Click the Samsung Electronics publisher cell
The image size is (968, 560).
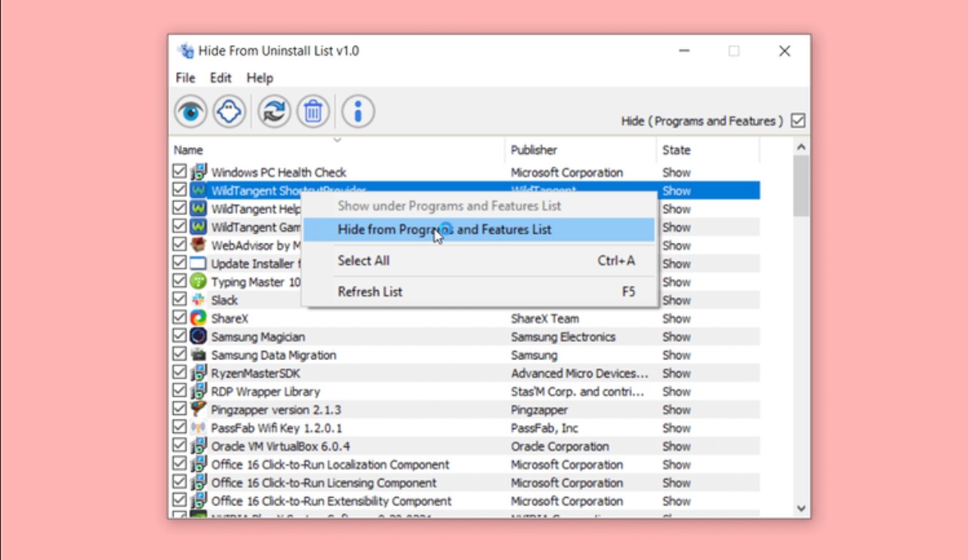(563, 337)
